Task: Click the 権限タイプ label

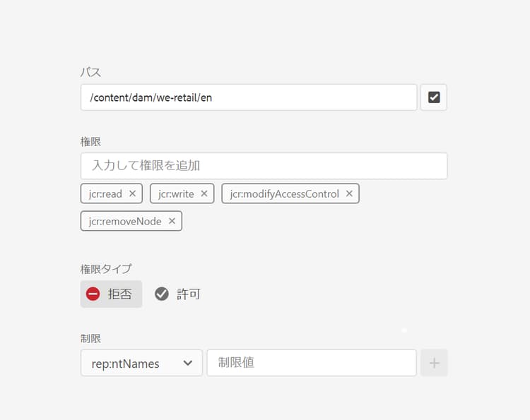Action: [106, 269]
